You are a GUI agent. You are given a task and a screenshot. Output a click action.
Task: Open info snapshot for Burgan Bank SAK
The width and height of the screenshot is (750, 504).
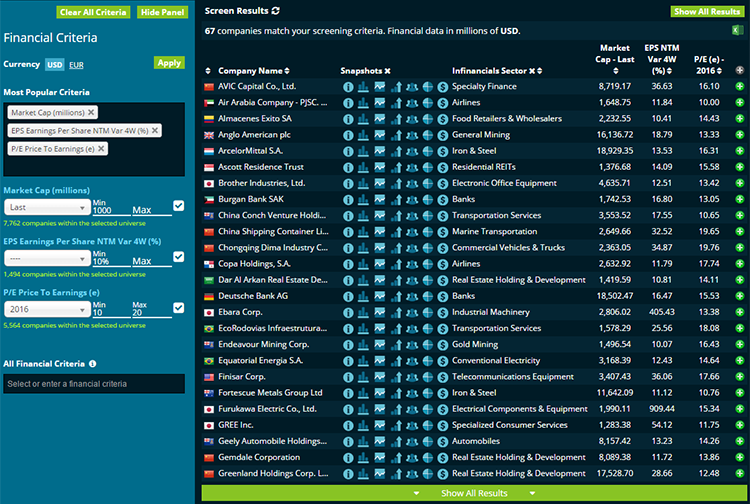[348, 200]
